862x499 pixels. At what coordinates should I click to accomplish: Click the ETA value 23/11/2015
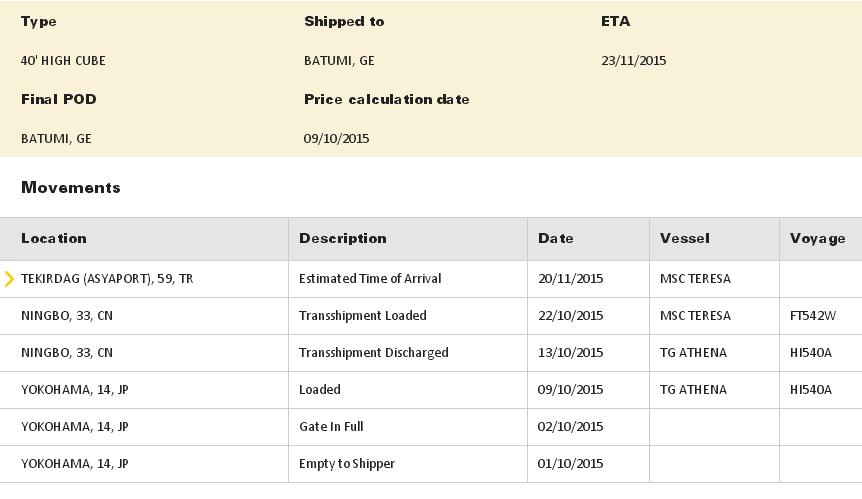[634, 61]
